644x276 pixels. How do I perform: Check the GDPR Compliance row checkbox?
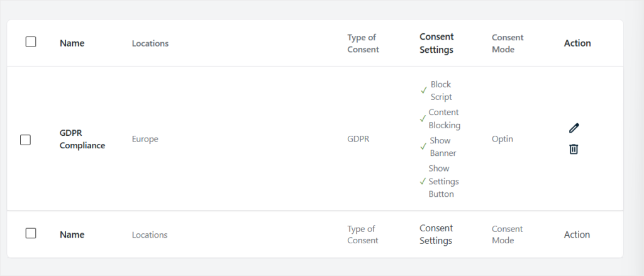click(x=25, y=140)
